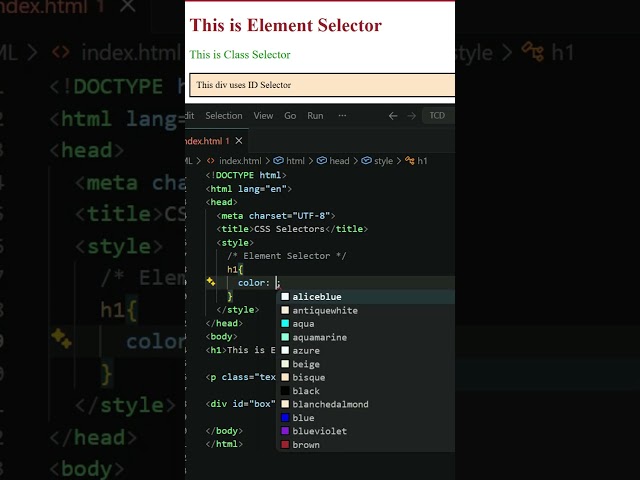640x480 pixels.
Task: Click the meta charset UTF-8 line
Action: [x=276, y=216]
